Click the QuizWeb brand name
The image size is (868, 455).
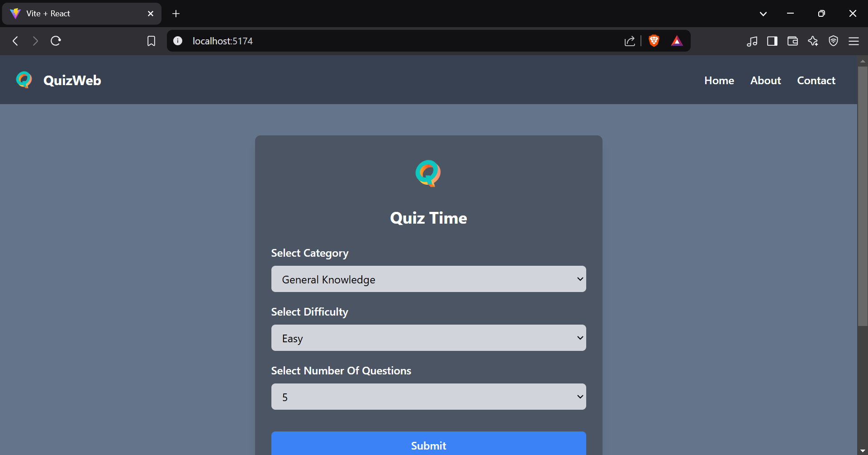72,81
